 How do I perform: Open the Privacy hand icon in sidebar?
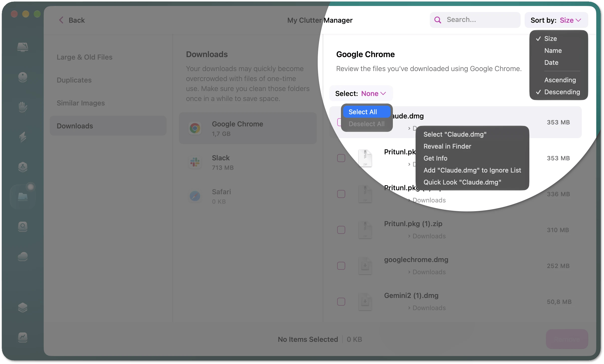[x=23, y=107]
